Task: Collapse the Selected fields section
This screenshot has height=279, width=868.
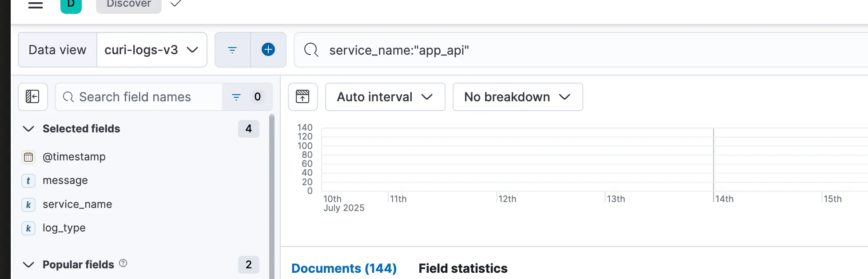Action: tap(28, 129)
